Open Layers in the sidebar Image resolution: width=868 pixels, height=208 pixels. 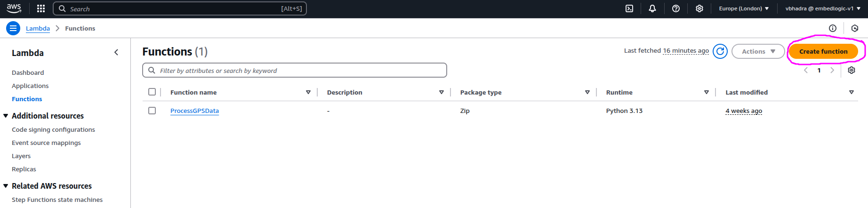[21, 156]
